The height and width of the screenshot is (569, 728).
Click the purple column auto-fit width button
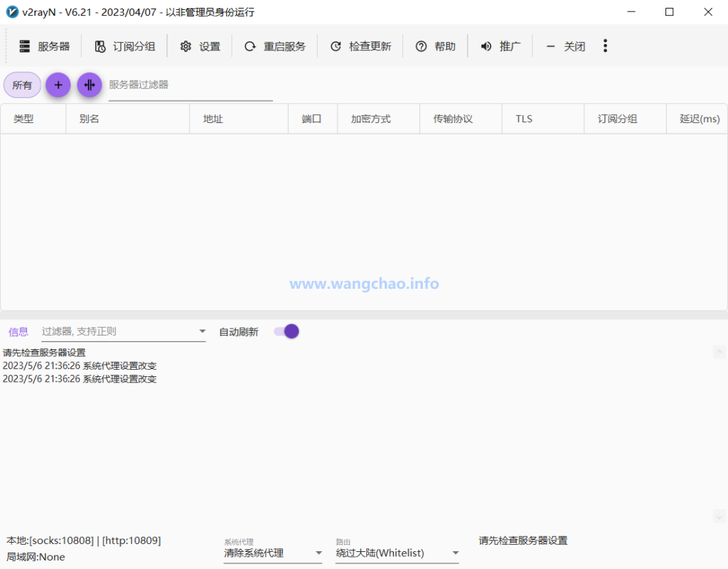click(x=90, y=85)
